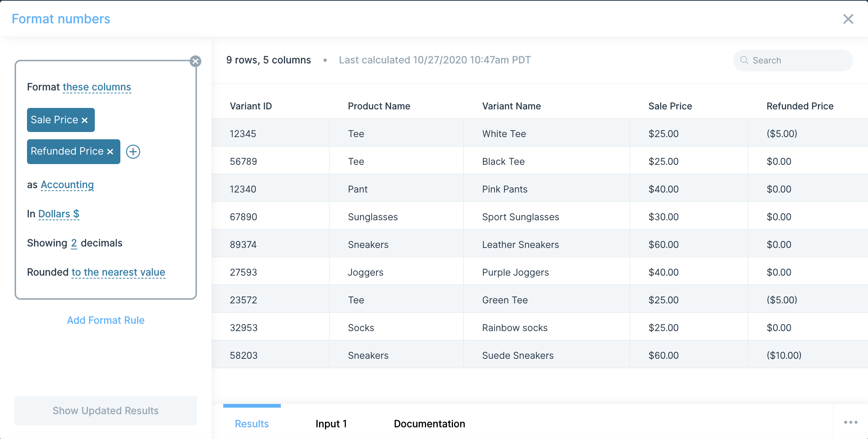This screenshot has width=868, height=439.
Task: Remove Refunded Price column tag
Action: 110,152
